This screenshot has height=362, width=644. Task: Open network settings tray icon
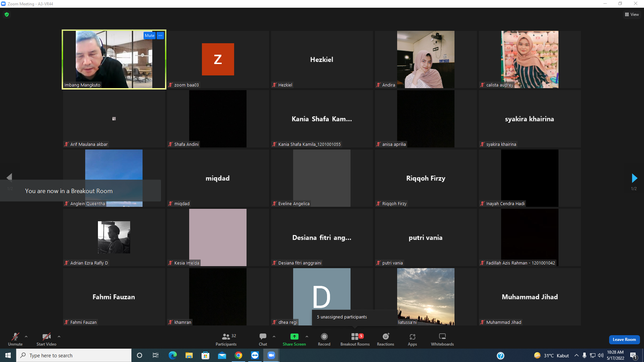(592, 355)
